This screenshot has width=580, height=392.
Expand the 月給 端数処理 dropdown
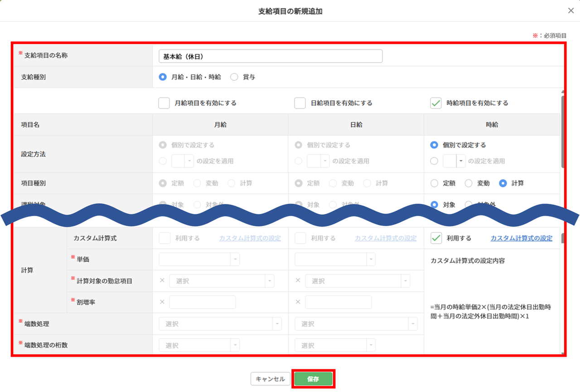point(276,324)
